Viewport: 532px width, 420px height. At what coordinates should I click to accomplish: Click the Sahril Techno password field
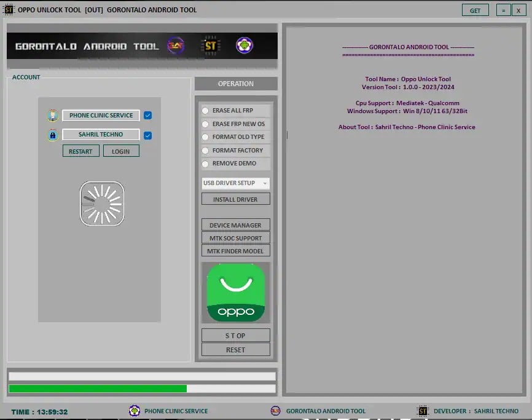click(101, 135)
